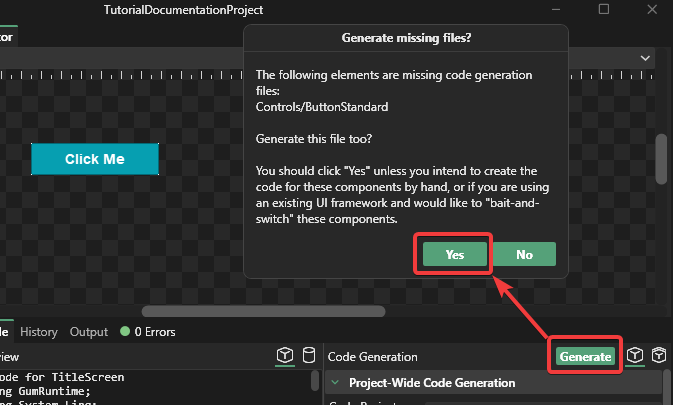Click the cube icon immediately right of Generate

click(x=634, y=356)
